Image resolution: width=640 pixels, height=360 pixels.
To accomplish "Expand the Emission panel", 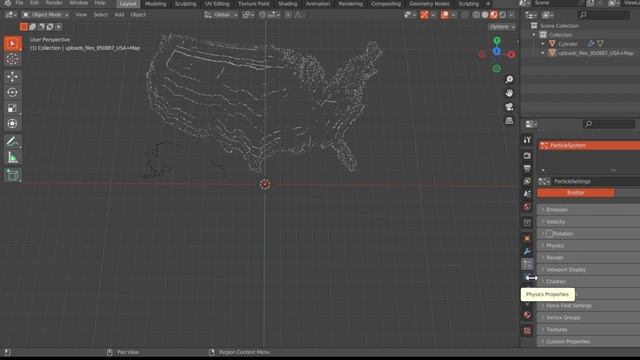I will point(588,210).
